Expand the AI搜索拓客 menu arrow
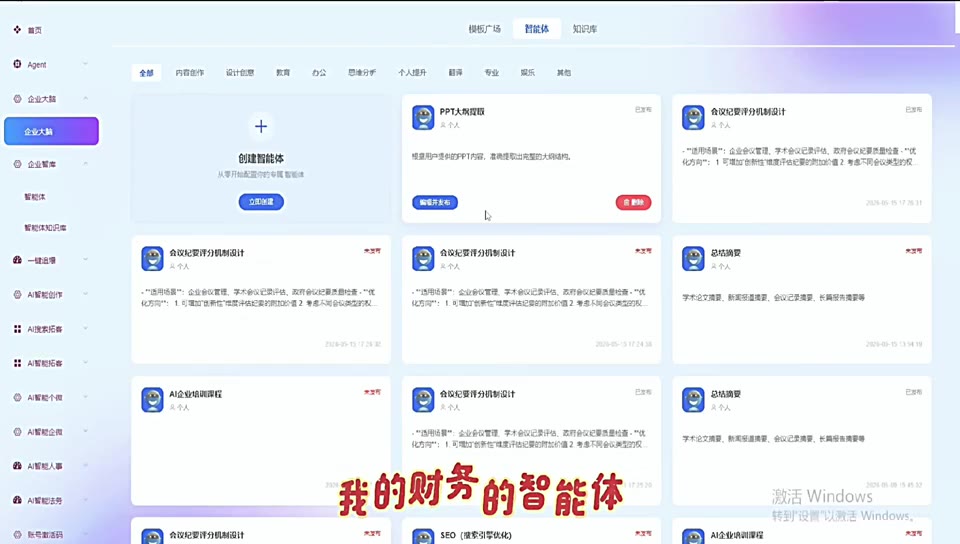 (x=85, y=328)
